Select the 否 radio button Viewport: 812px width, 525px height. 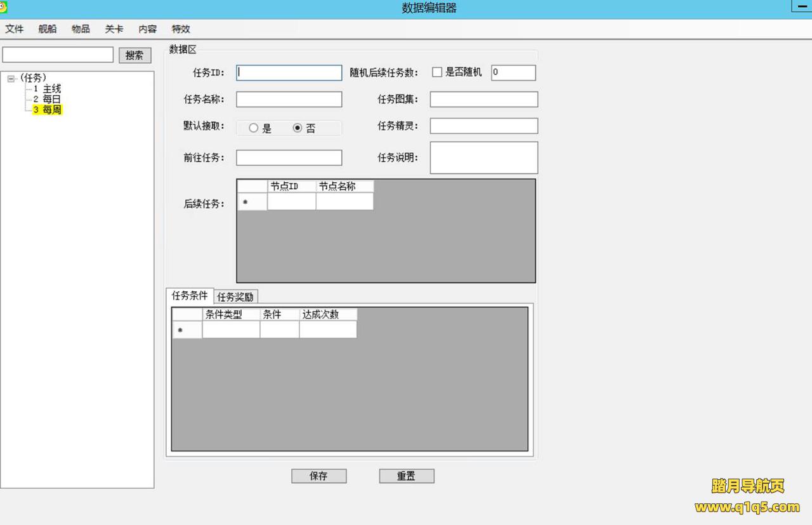[x=298, y=128]
